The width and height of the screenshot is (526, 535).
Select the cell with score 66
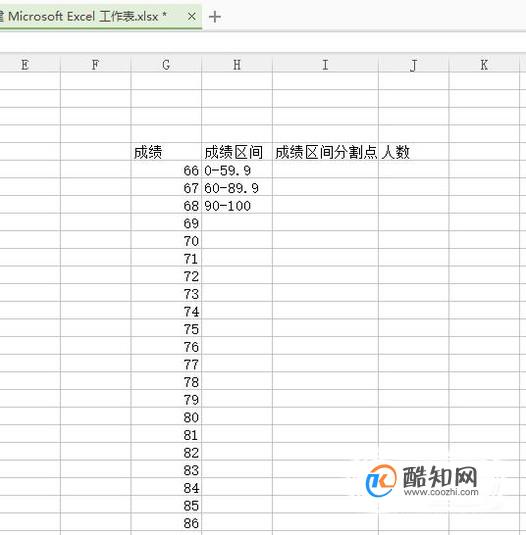166,170
